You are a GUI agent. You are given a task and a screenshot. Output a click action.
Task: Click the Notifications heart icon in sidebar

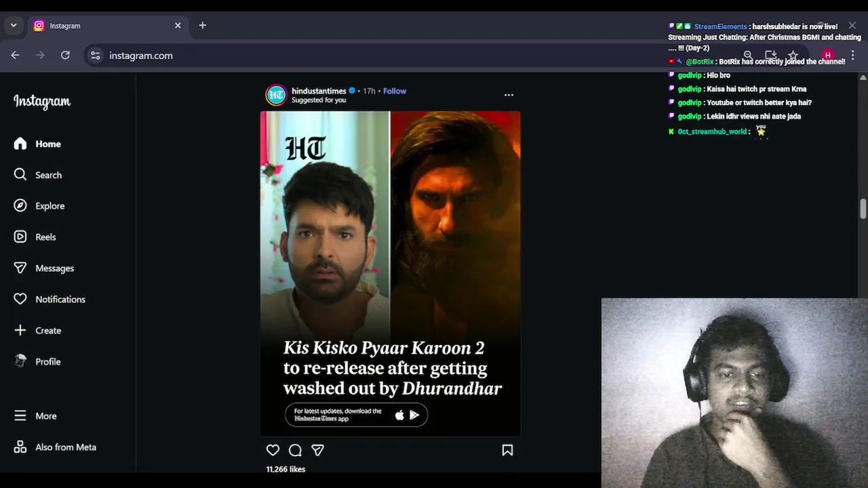pos(20,300)
